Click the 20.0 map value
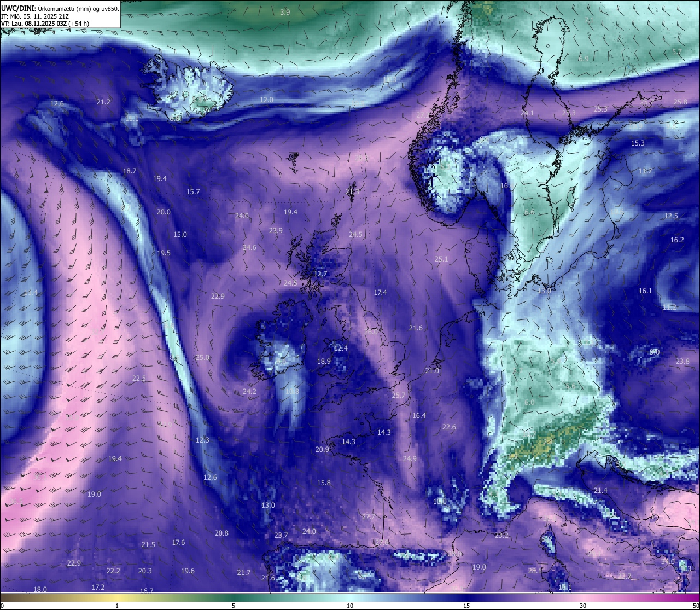The image size is (700, 610). click(164, 212)
